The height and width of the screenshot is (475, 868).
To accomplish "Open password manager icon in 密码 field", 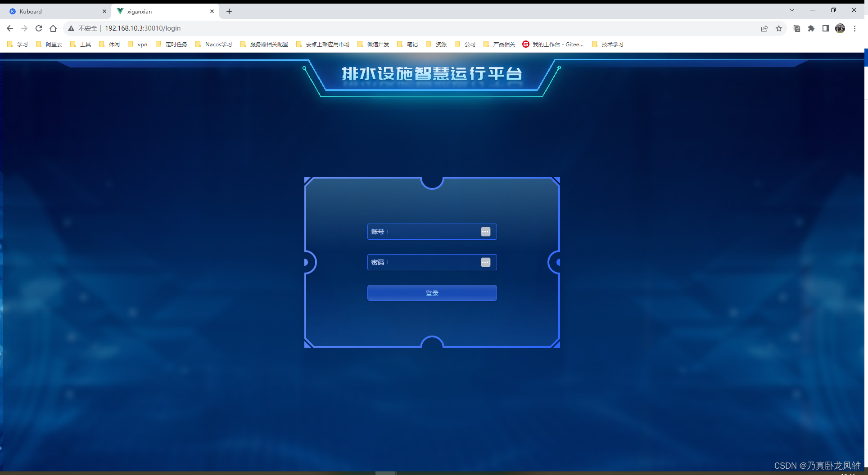I will pos(485,262).
